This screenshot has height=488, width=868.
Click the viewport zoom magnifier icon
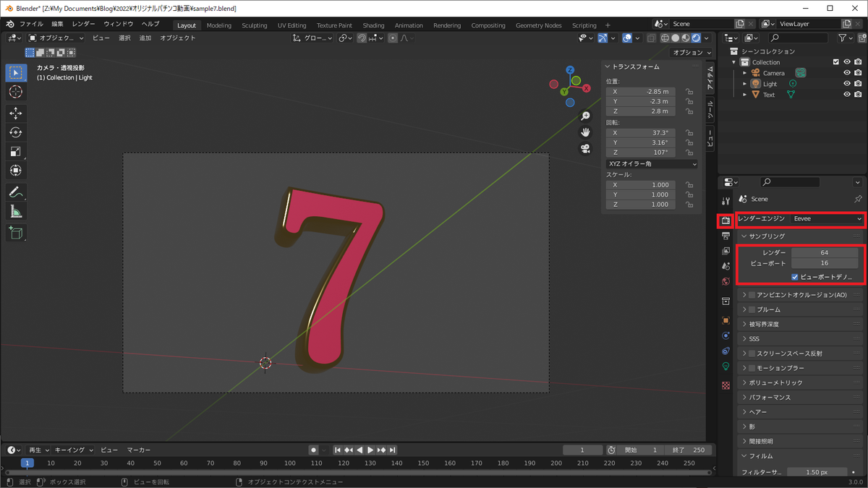click(585, 116)
